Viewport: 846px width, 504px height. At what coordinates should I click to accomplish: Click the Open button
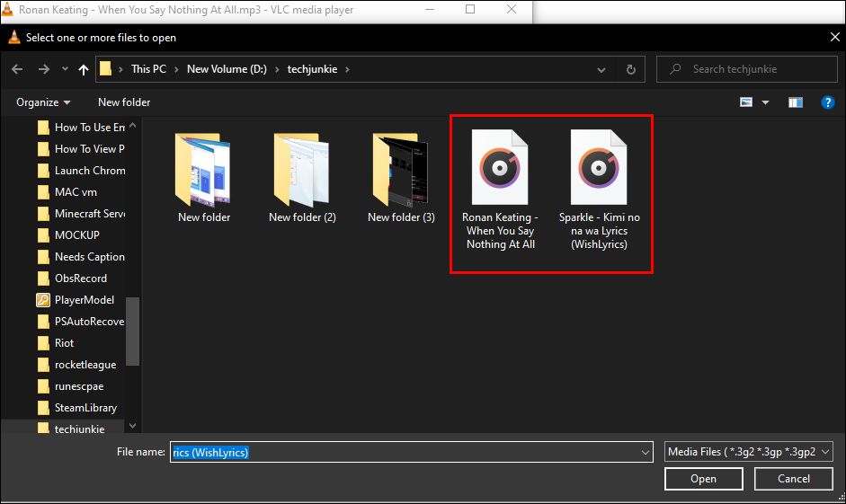tap(704, 479)
